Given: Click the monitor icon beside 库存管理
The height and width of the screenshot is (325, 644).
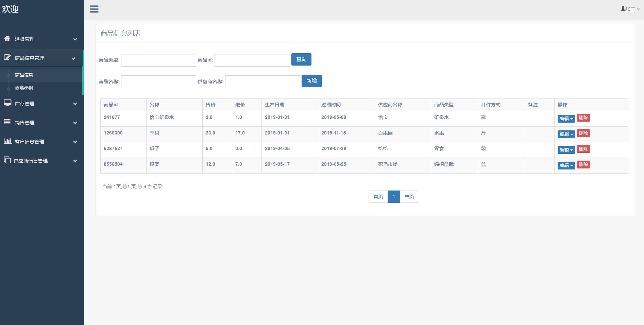Looking at the screenshot, I should point(7,103).
